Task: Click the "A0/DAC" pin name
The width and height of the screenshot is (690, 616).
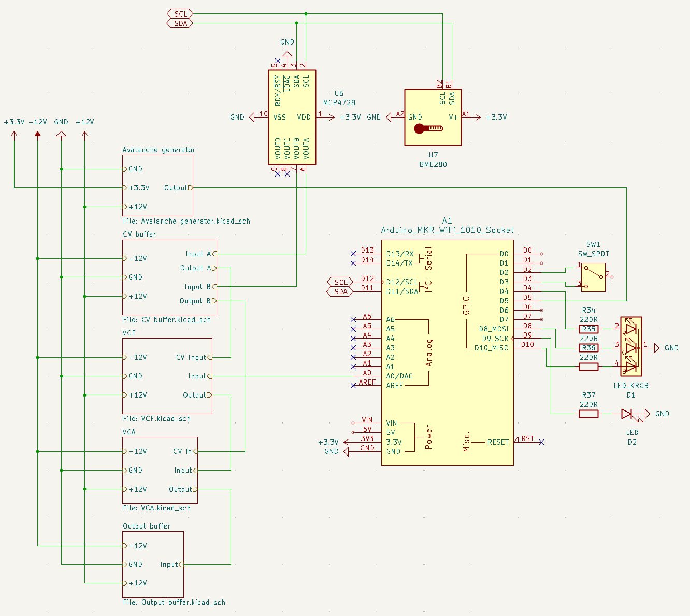Action: pos(399,376)
